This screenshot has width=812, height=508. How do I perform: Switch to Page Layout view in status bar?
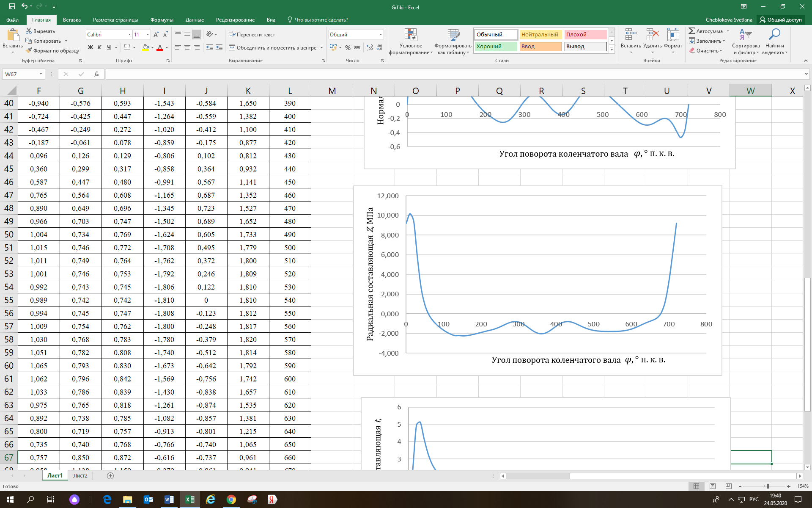[712, 486]
